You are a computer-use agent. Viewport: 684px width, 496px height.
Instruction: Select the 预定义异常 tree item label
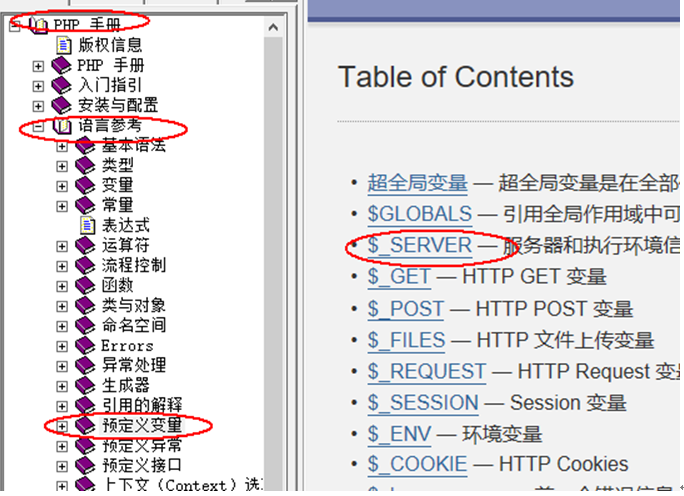142,446
